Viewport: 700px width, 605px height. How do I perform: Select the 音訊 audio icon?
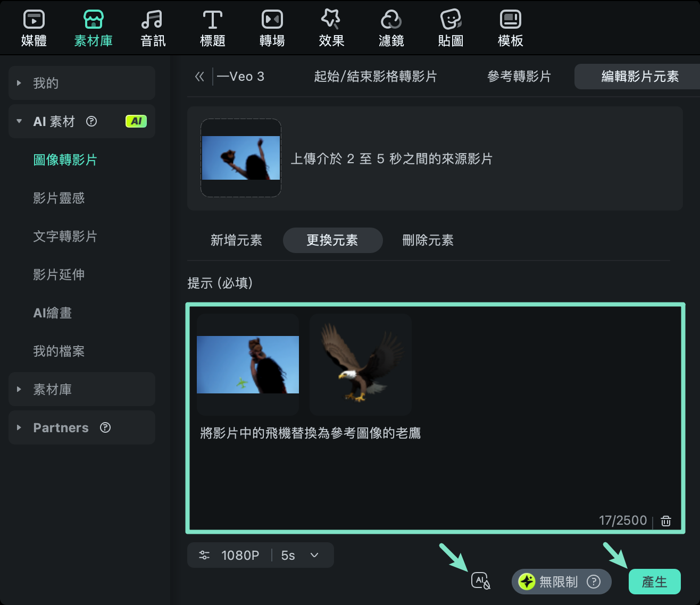click(153, 27)
